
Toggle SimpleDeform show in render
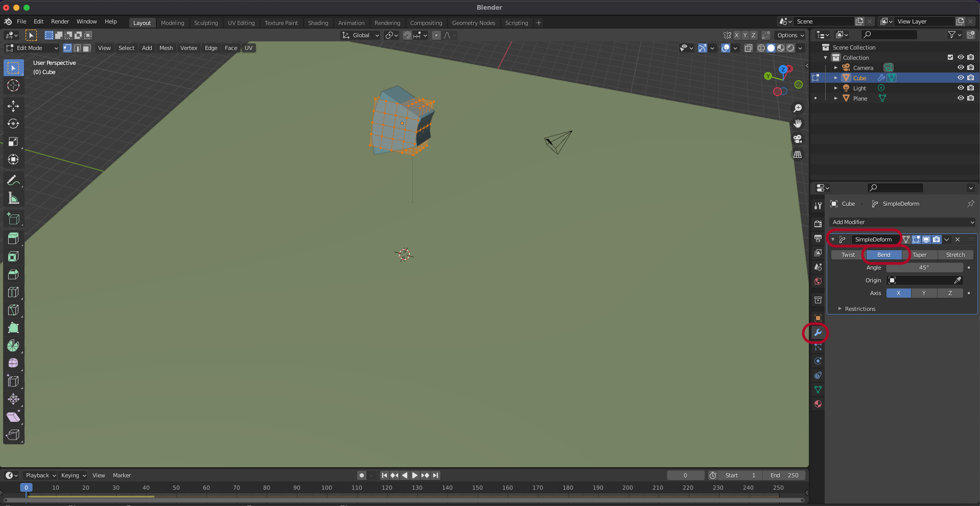(x=936, y=239)
